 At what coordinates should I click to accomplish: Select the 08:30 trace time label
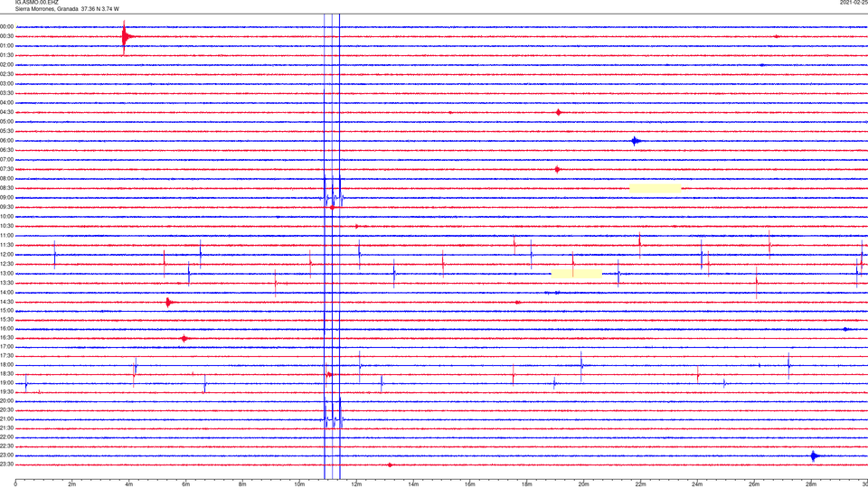pos(7,188)
